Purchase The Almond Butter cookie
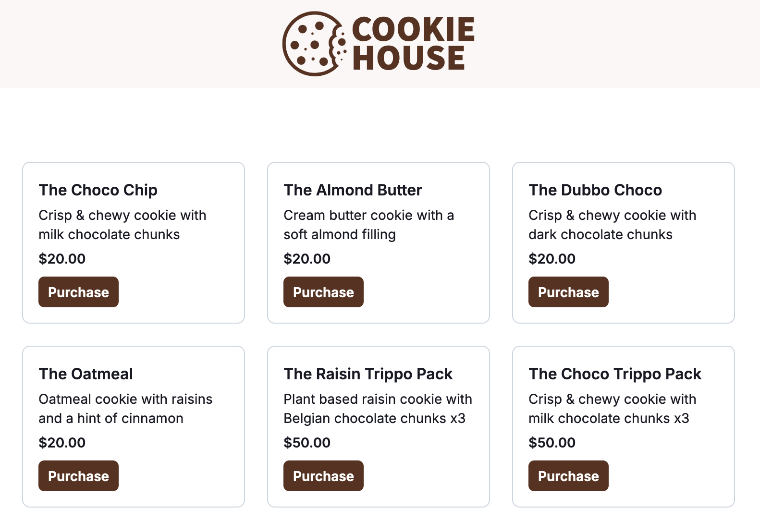Screen dimensions: 760x532 pos(323,292)
